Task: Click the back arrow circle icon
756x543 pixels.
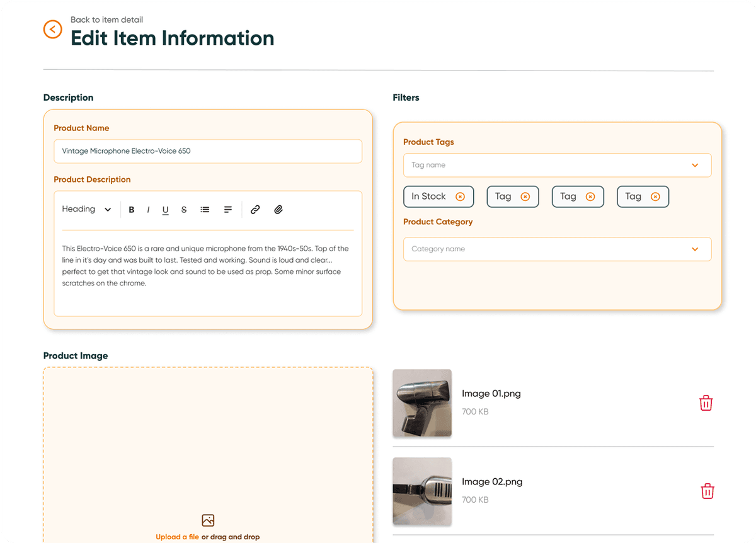Action: pos(52,29)
